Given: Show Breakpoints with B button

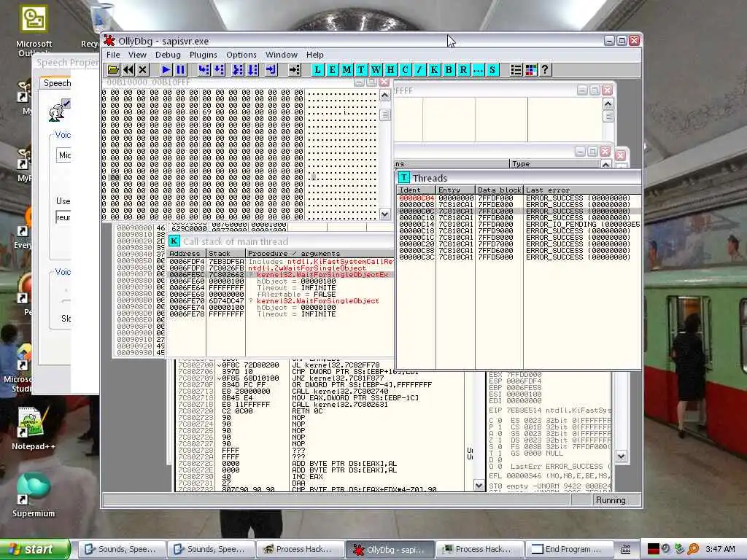Looking at the screenshot, I should 449,70.
